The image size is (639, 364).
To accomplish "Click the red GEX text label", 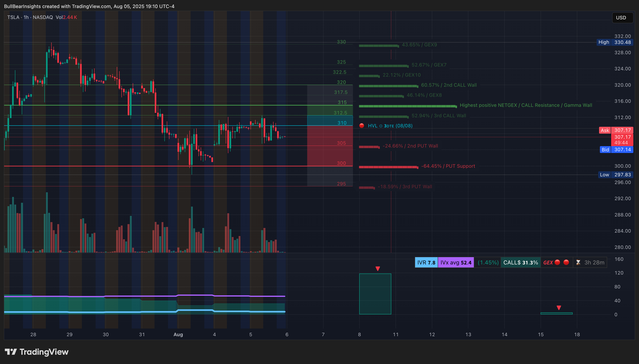I will [x=548, y=262].
